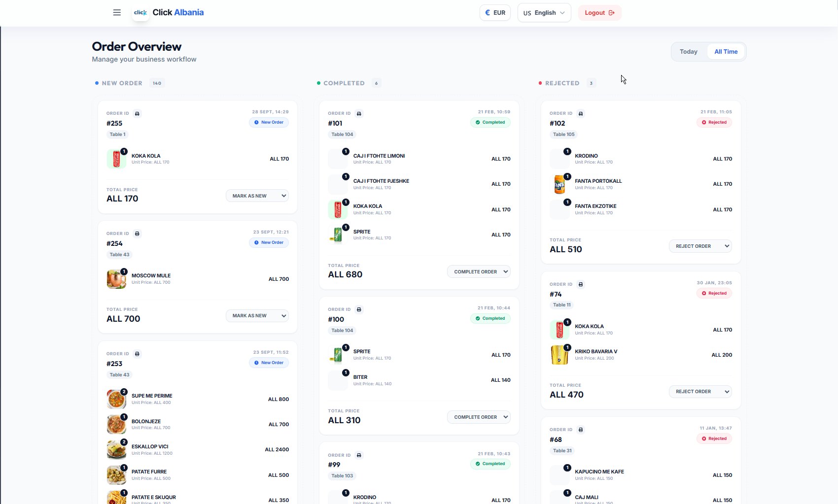Click the Rejected column header
This screenshot has width=838, height=504.
pyautogui.click(x=562, y=83)
